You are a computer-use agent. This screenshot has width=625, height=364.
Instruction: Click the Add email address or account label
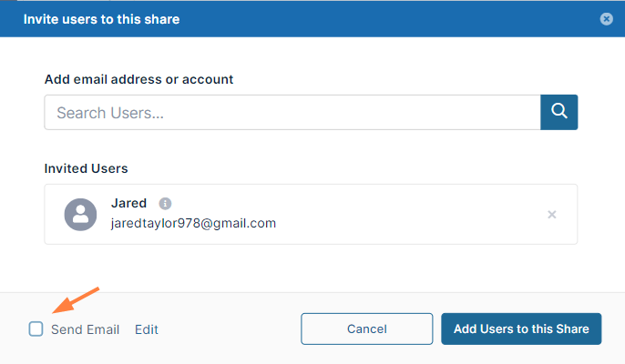(138, 79)
